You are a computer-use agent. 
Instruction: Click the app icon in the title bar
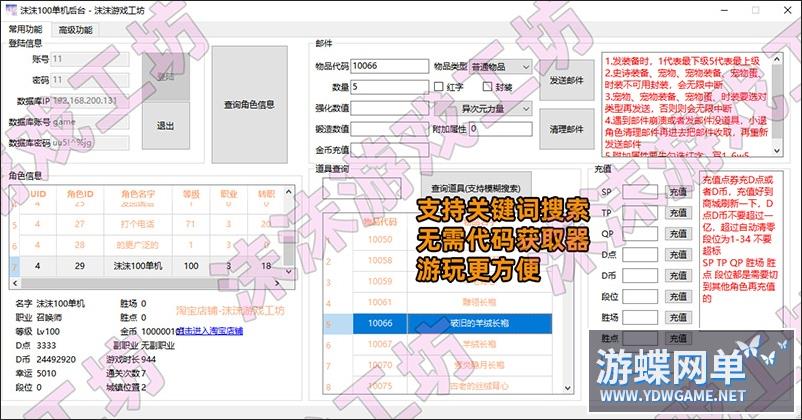click(x=9, y=9)
